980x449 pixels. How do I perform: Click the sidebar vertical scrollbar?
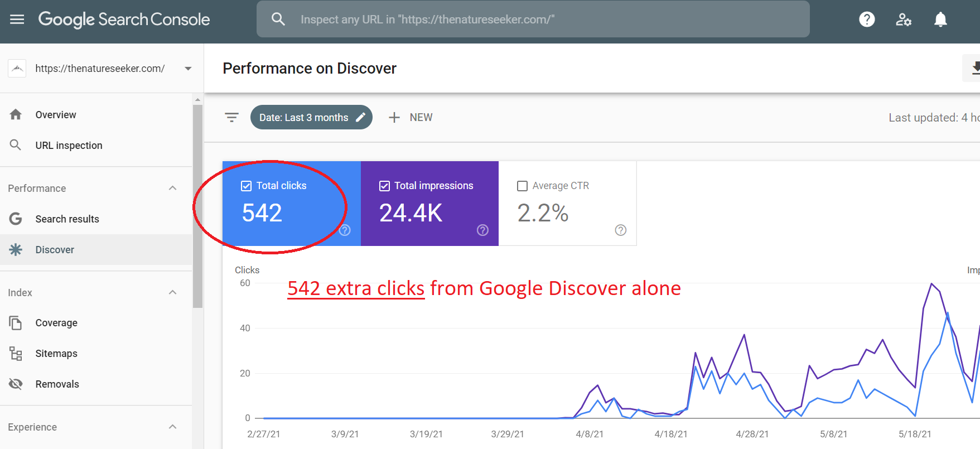click(197, 206)
